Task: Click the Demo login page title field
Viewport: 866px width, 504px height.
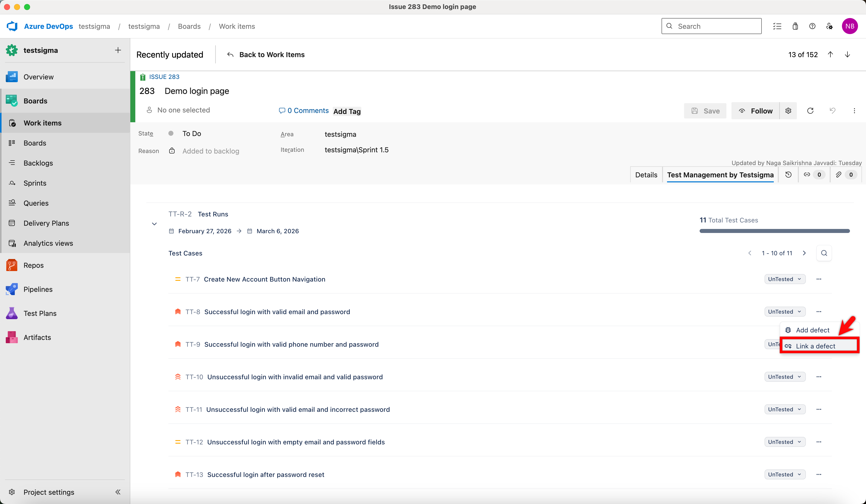Action: pyautogui.click(x=197, y=91)
